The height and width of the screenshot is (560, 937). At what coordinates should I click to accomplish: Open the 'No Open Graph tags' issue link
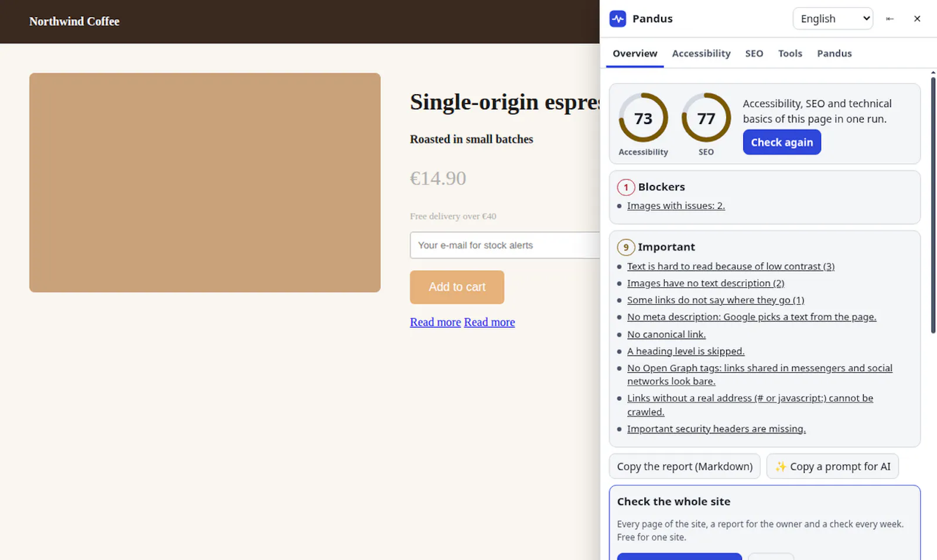point(760,375)
